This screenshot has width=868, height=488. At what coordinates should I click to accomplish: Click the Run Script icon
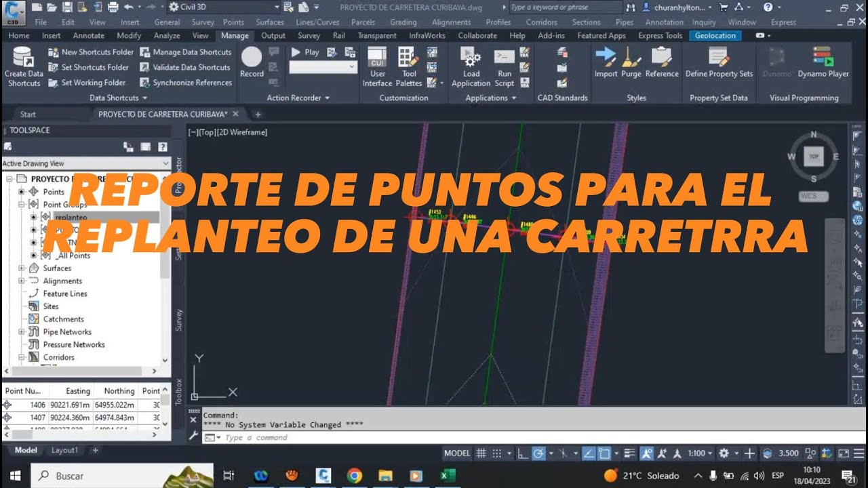[504, 58]
